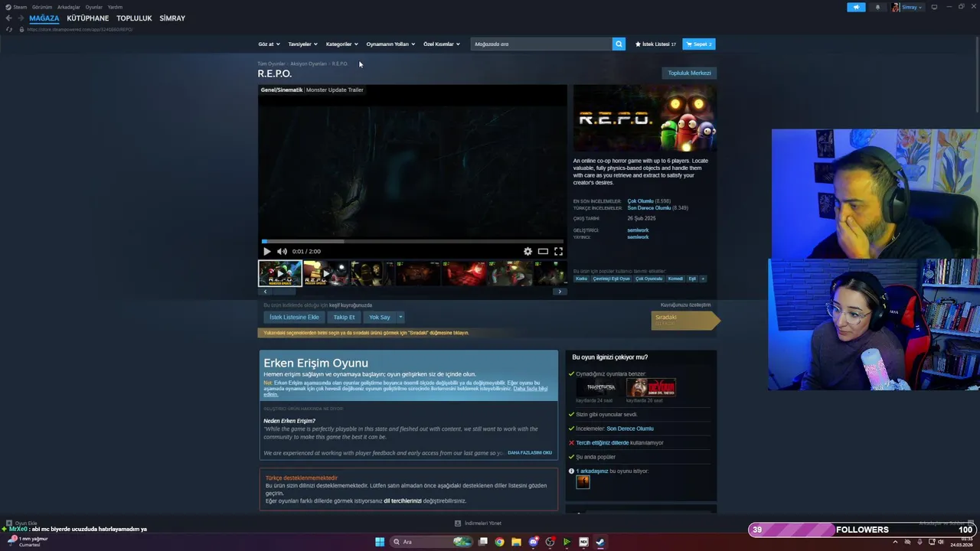Open Steam from the taskbar
Viewport: 980px width, 551px height.
[x=600, y=542]
